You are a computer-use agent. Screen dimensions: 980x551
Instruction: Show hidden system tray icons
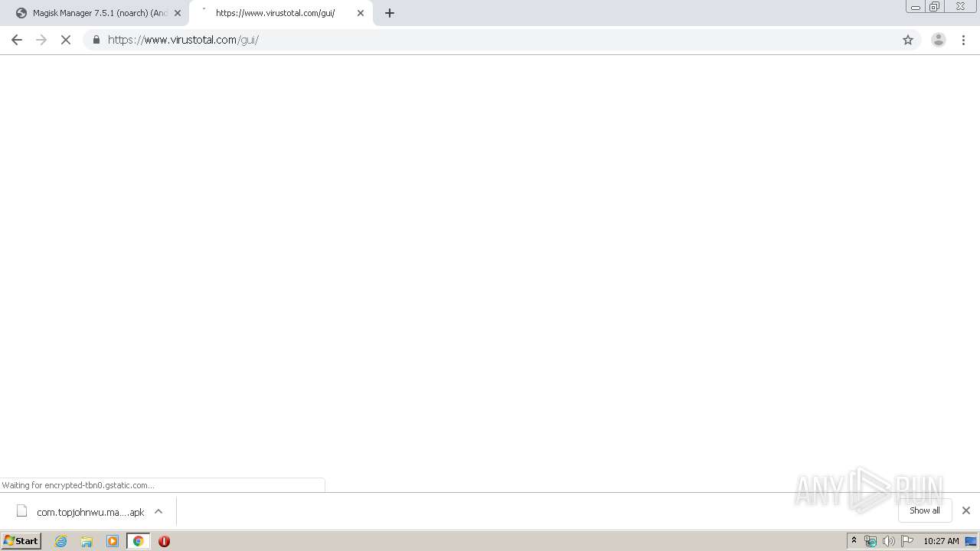pyautogui.click(x=854, y=541)
